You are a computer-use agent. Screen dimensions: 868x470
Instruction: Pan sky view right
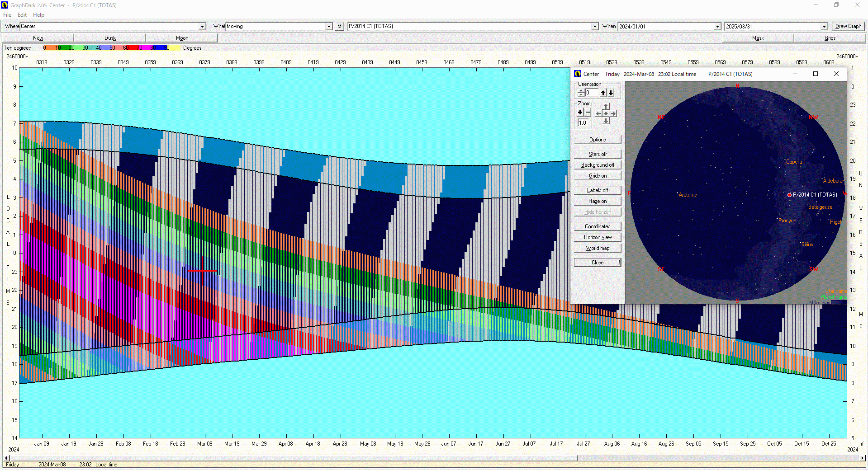(613, 113)
